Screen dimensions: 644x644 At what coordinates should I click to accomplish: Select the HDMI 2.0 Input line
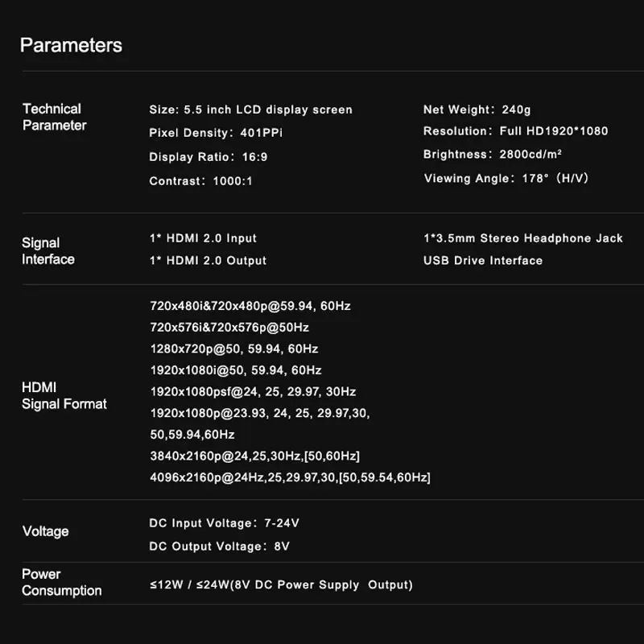(x=203, y=238)
